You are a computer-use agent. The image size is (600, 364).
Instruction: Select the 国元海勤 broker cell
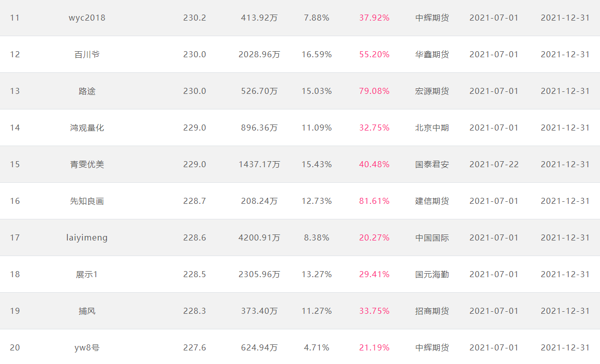point(432,275)
